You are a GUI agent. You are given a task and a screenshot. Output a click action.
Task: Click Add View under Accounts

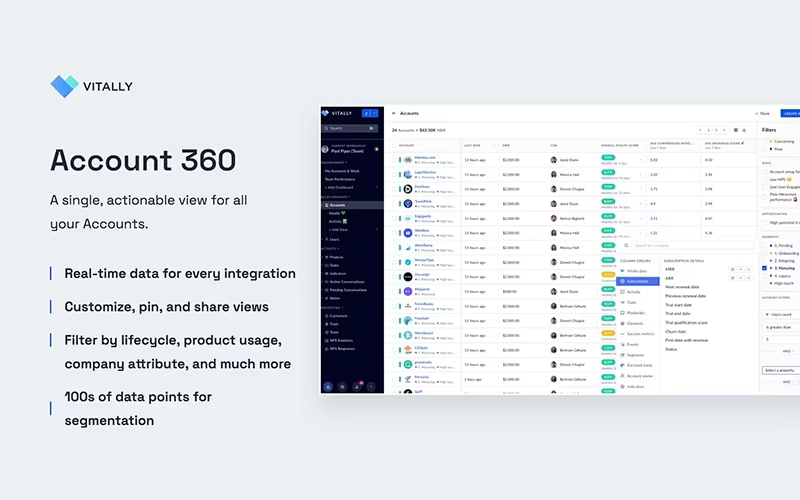[x=338, y=230]
